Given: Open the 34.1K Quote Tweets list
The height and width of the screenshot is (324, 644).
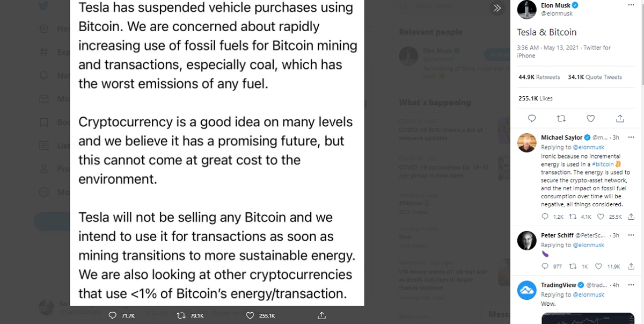Looking at the screenshot, I should [595, 77].
